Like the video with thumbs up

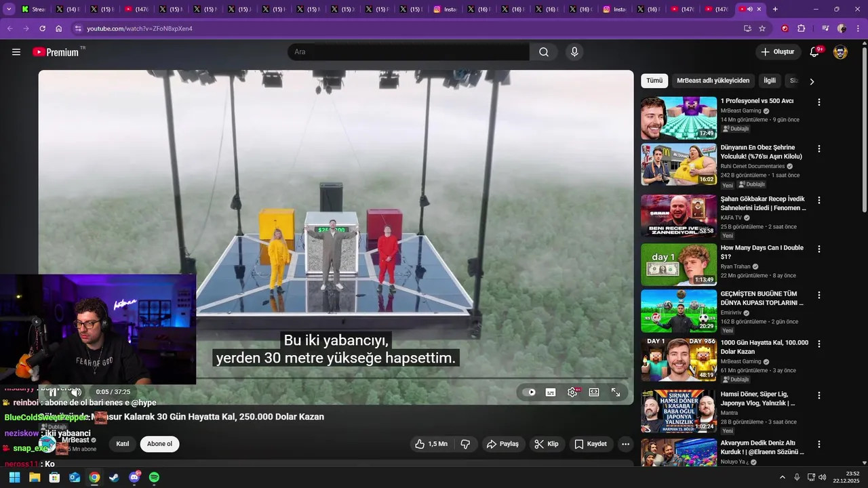point(431,444)
